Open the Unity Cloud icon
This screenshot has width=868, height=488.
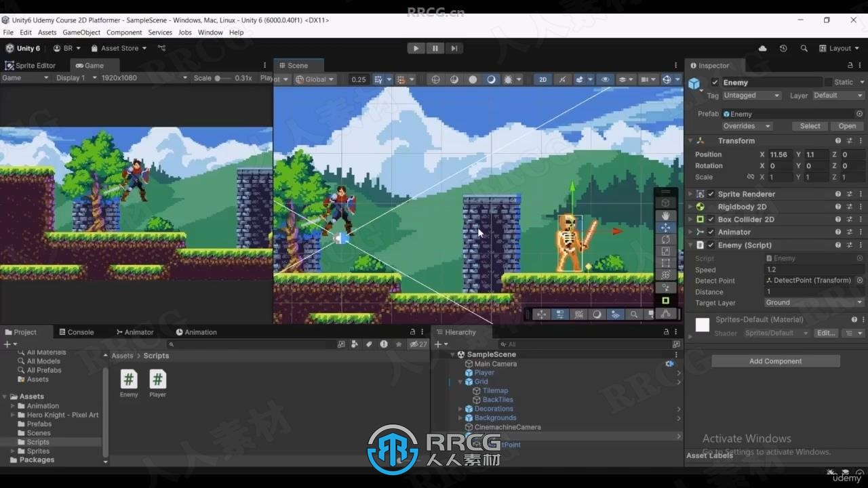tap(763, 48)
